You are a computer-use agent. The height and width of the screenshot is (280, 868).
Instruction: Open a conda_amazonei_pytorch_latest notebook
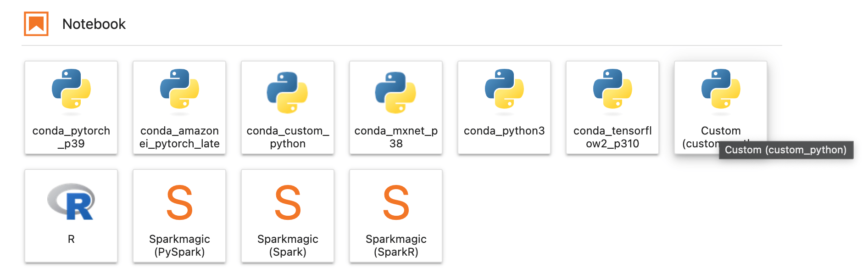point(179,107)
